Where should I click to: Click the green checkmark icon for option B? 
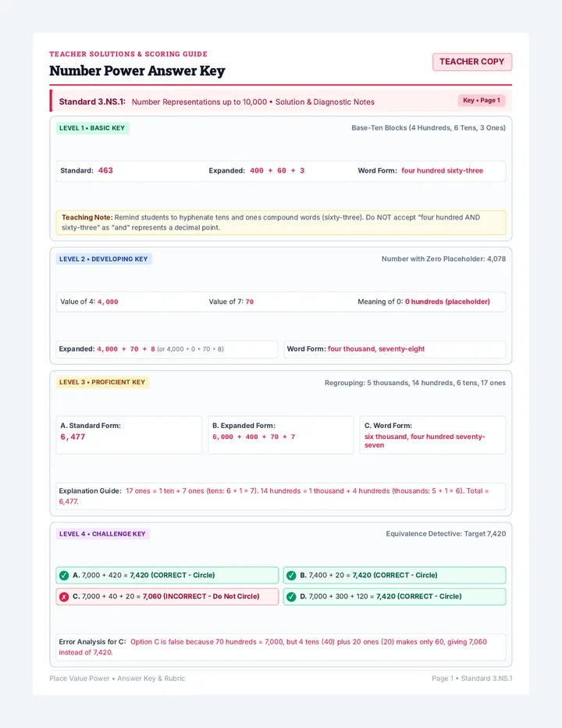pyautogui.click(x=291, y=575)
